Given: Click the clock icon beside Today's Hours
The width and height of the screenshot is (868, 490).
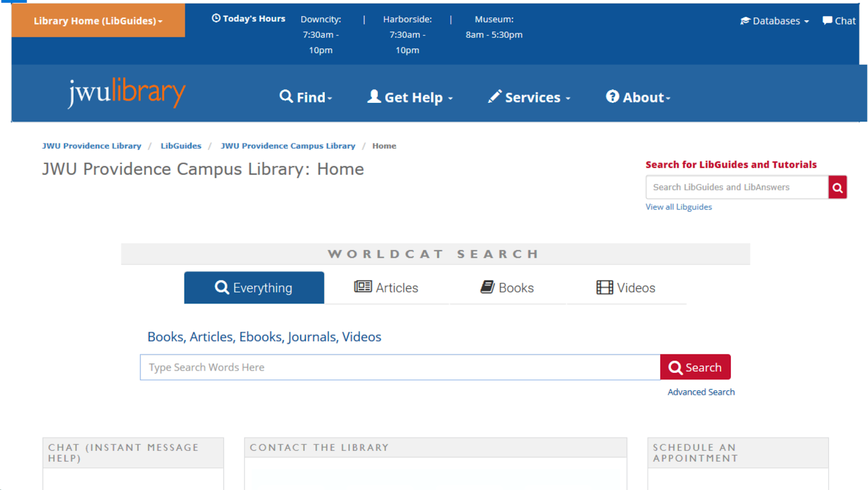Looking at the screenshot, I should tap(216, 18).
